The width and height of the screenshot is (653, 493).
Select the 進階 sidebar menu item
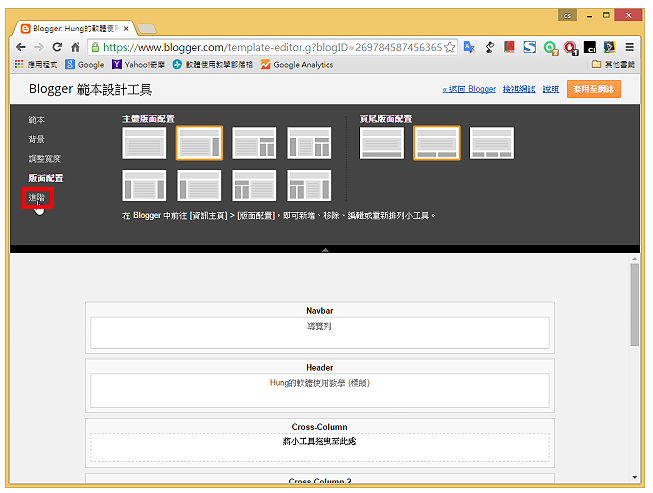pyautogui.click(x=36, y=197)
